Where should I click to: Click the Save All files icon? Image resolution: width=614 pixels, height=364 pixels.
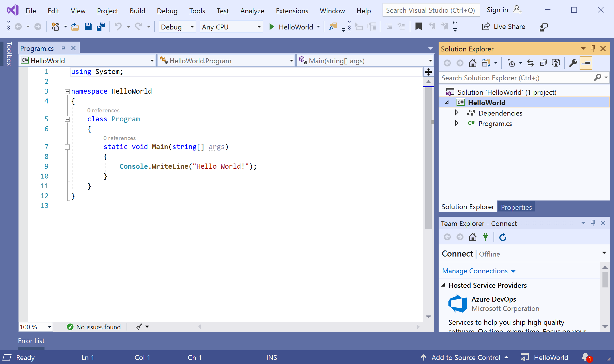click(x=101, y=27)
